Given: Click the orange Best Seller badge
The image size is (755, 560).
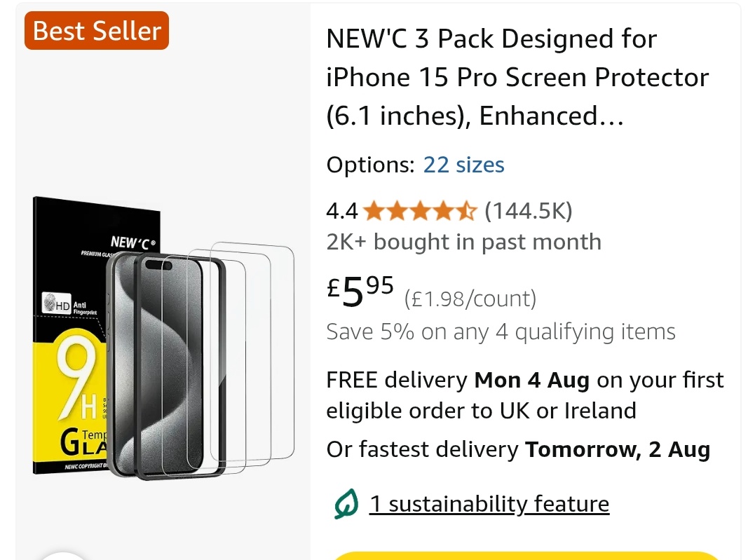Looking at the screenshot, I should [97, 31].
